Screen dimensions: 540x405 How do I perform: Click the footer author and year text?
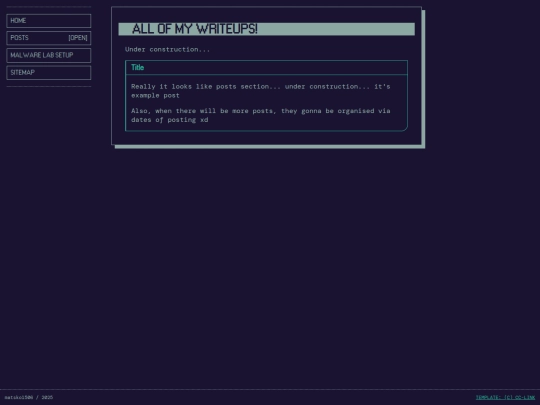tap(29, 397)
